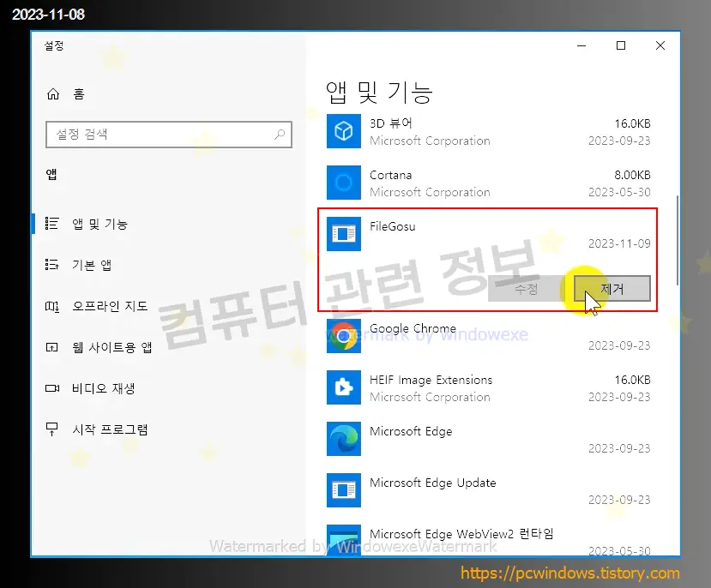Click the 웹 사이트용 앱 icon
This screenshot has height=588, width=711.
click(x=51, y=347)
